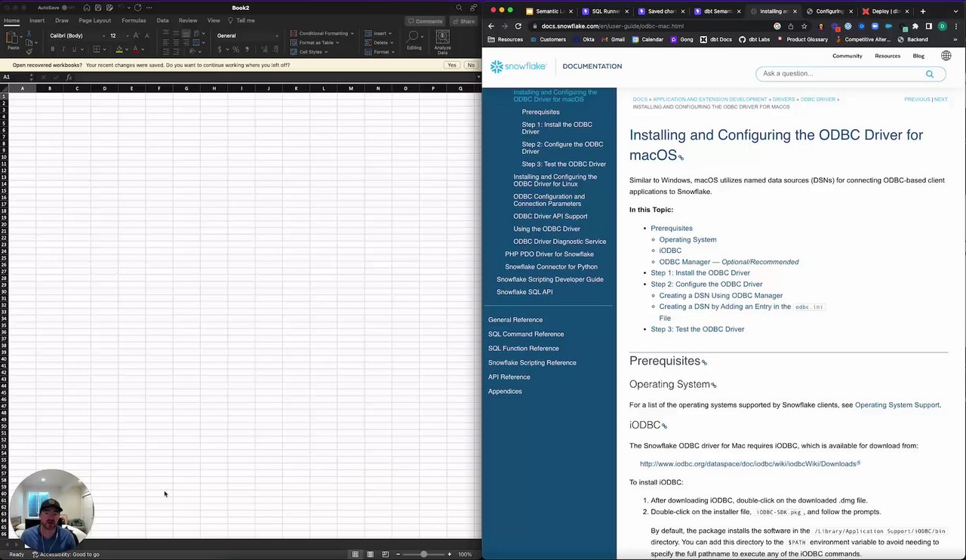This screenshot has height=560, width=966.
Task: Open the Data ribbon tab
Action: 162,20
